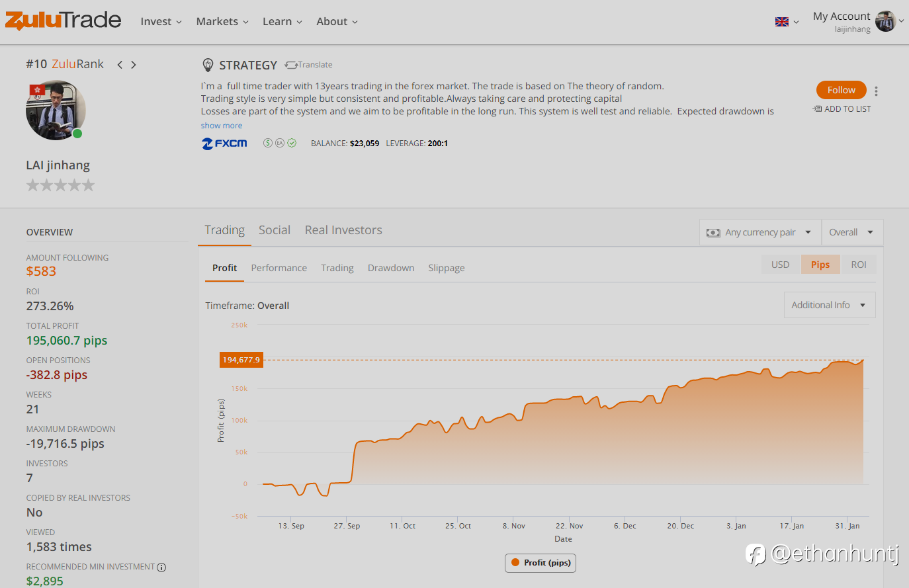Click the BALANCE: $23,059 text

[345, 144]
